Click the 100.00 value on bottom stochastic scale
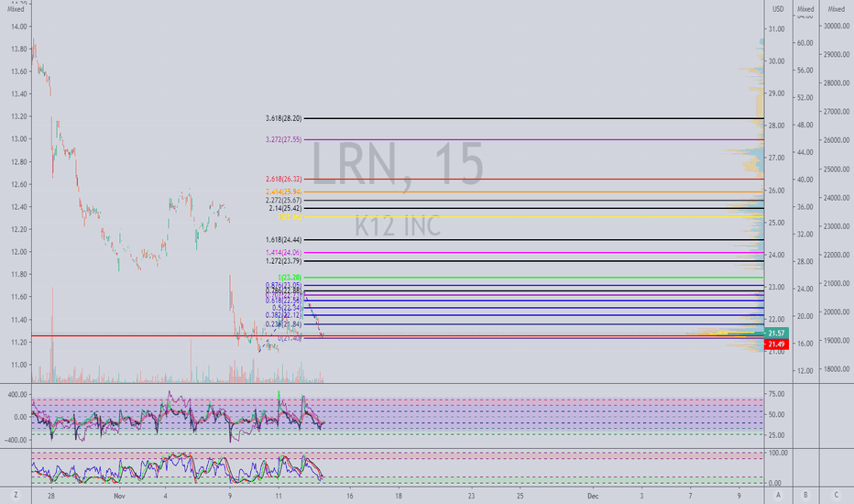854x504 pixels. [x=778, y=453]
